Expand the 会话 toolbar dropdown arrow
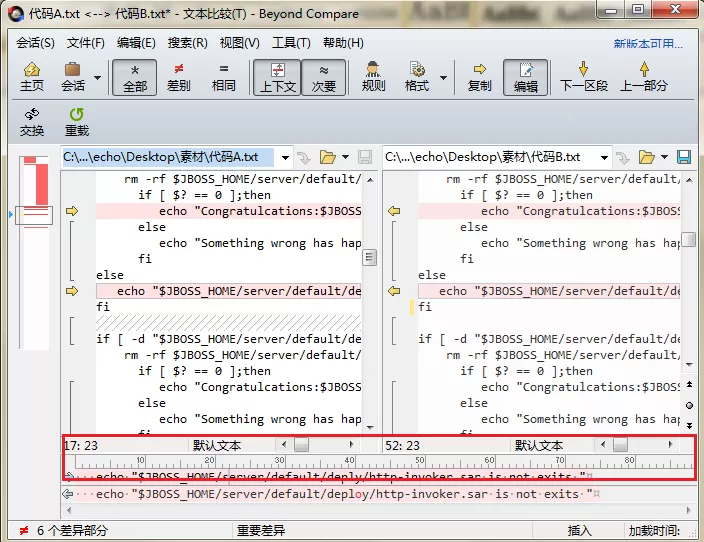 click(x=97, y=78)
